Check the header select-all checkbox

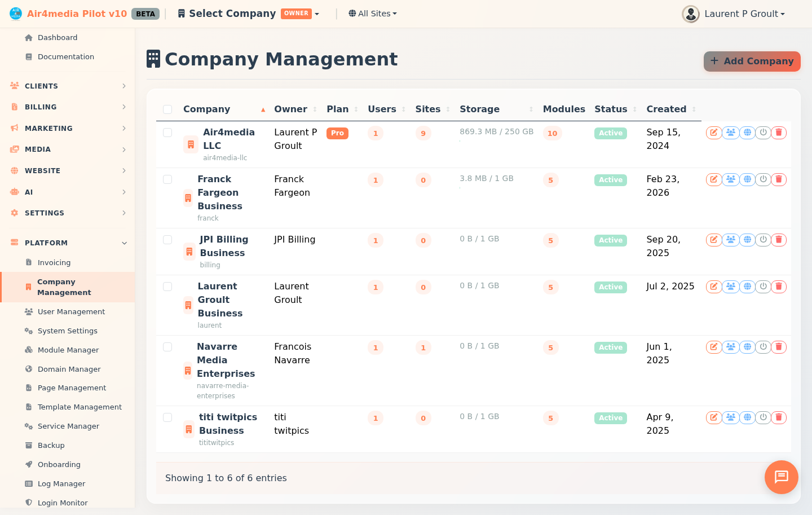point(167,109)
